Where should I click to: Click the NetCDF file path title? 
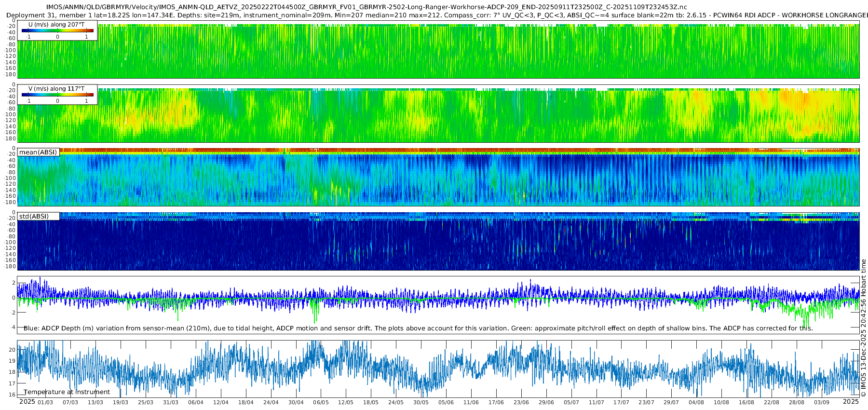366,7
